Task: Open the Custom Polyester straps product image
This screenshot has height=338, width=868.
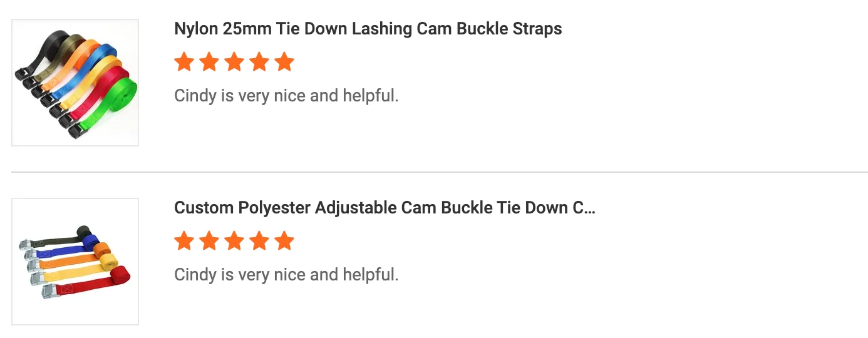Action: point(75,262)
